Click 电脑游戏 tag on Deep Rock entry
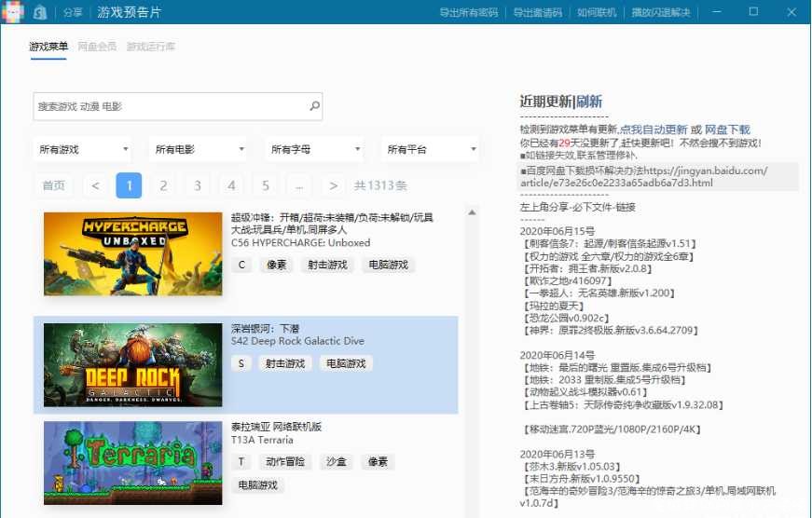This screenshot has width=812, height=518. pos(346,363)
